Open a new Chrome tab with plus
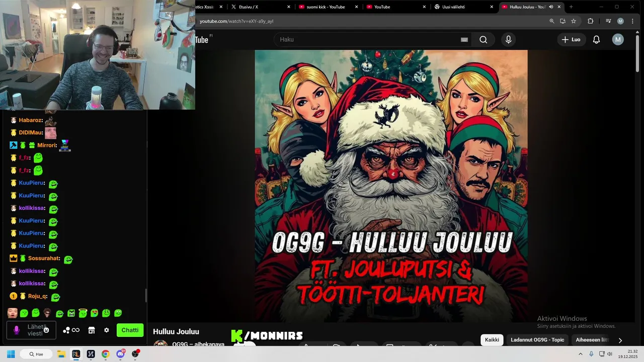644x362 pixels. tap(571, 7)
